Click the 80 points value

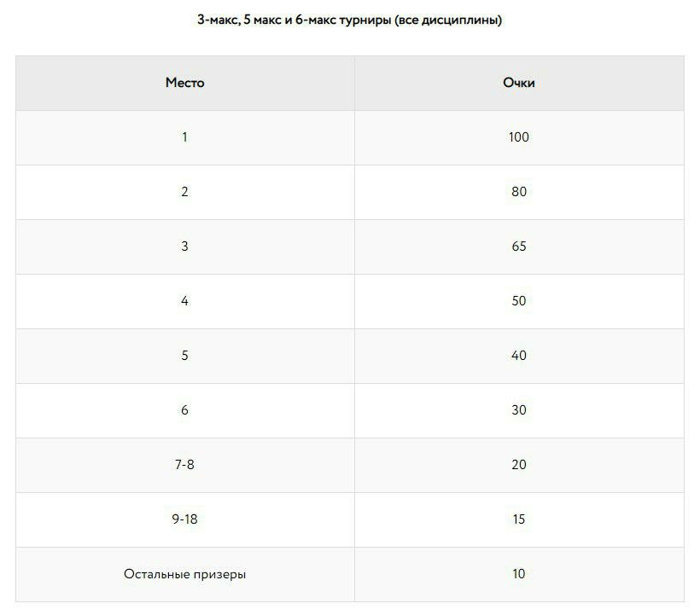point(519,192)
